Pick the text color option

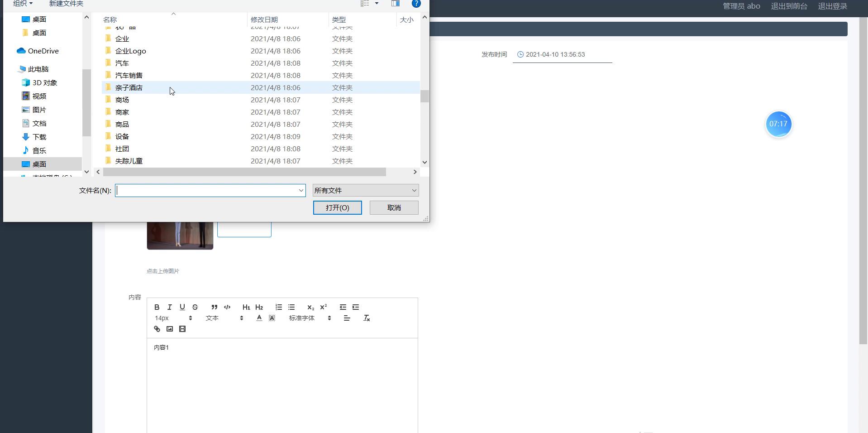(259, 318)
